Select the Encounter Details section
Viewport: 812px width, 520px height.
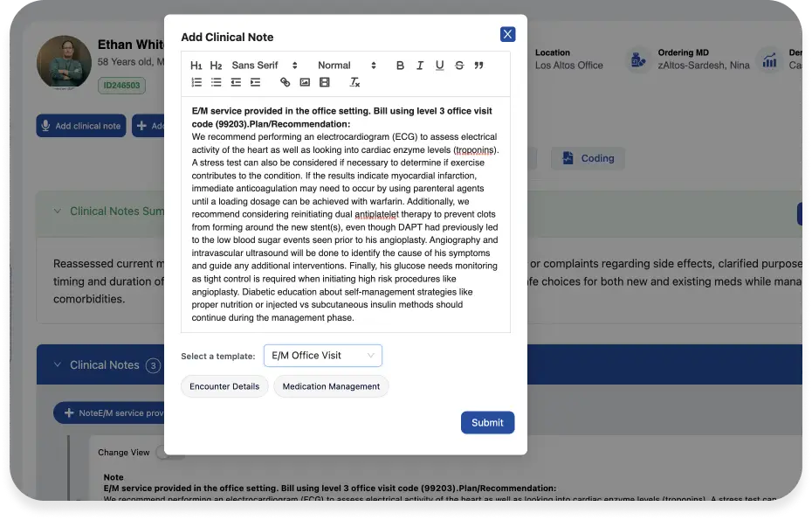pos(224,386)
